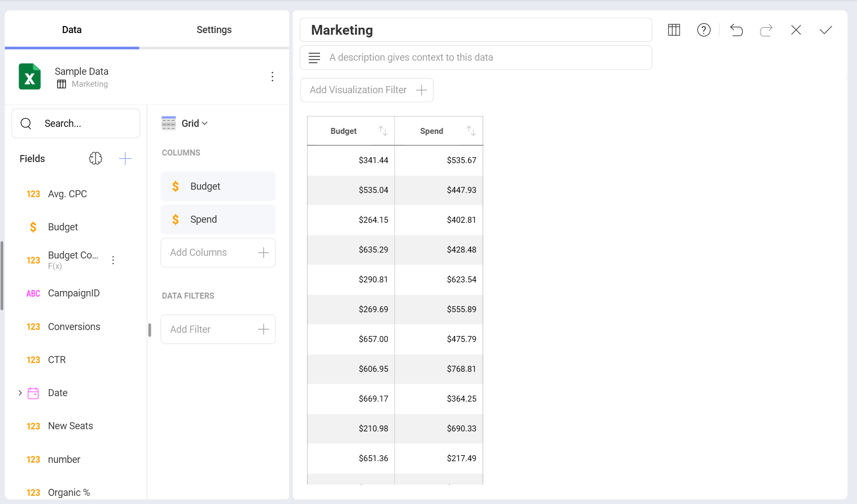The image size is (857, 504).
Task: Click the Add Filter placeholder
Action: coord(218,329)
